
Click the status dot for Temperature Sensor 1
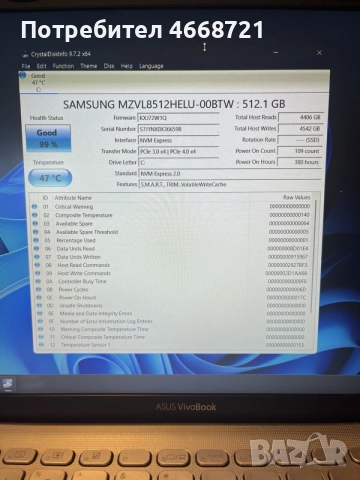coord(41,345)
